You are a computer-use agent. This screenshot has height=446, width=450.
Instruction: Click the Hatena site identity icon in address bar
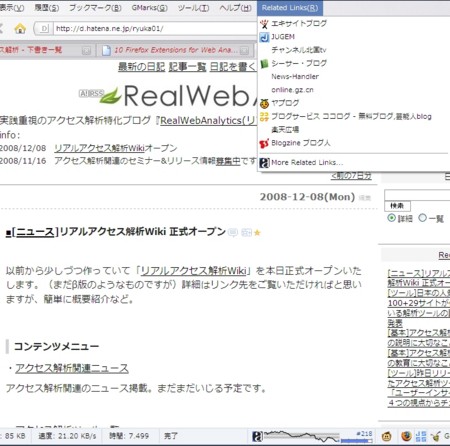pos(44,29)
